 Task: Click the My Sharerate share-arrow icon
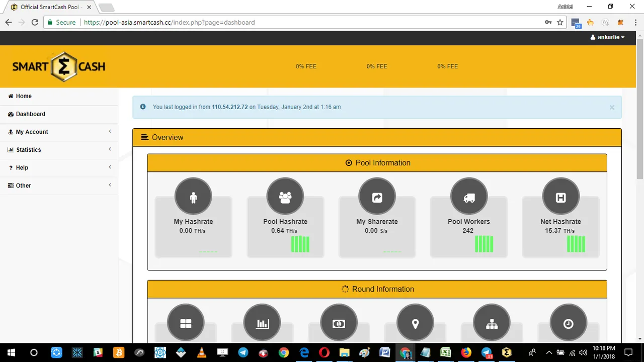point(377,196)
